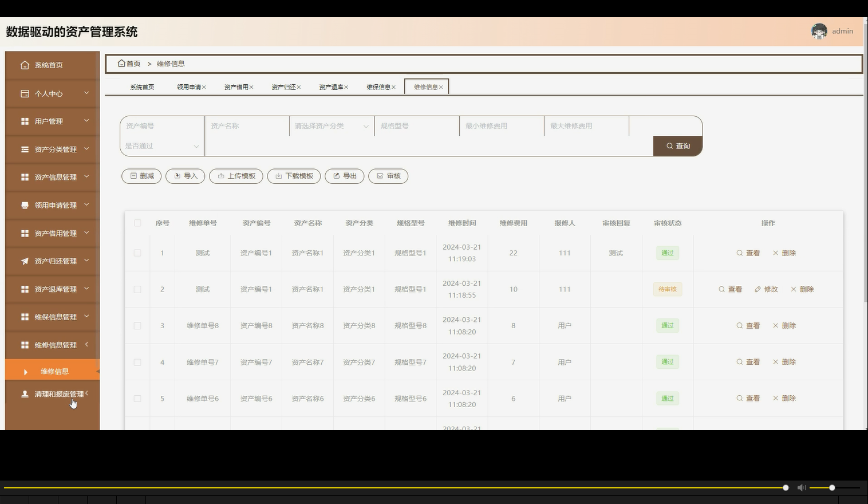Click the 首页 breadcrumb link
The image size is (868, 504).
tap(133, 64)
